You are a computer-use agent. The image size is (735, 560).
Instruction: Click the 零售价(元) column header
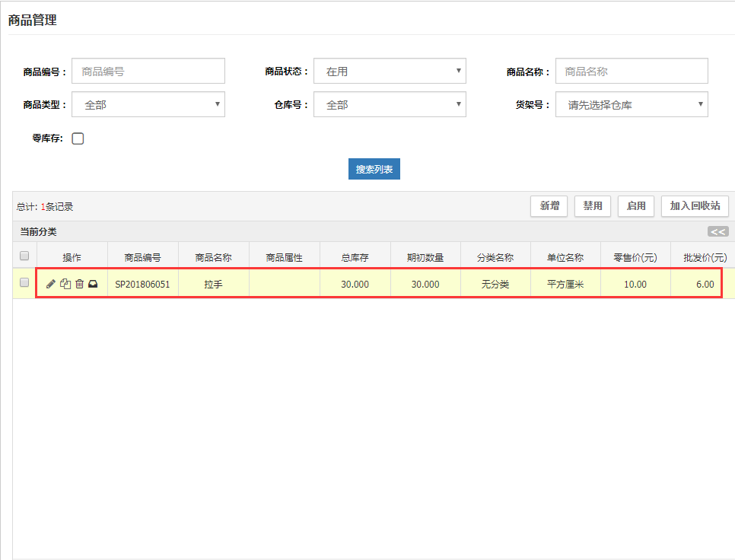[x=635, y=258]
